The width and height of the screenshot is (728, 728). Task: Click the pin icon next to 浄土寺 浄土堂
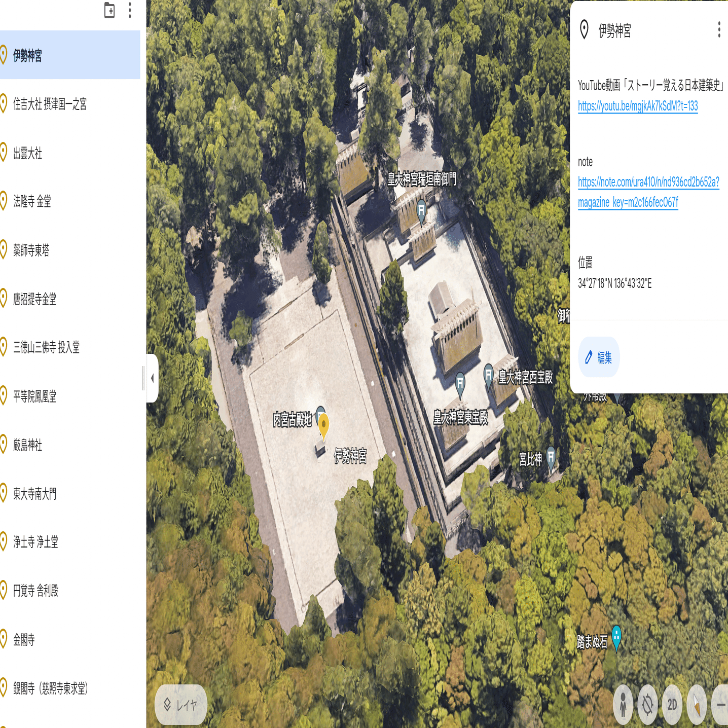coord(3,542)
